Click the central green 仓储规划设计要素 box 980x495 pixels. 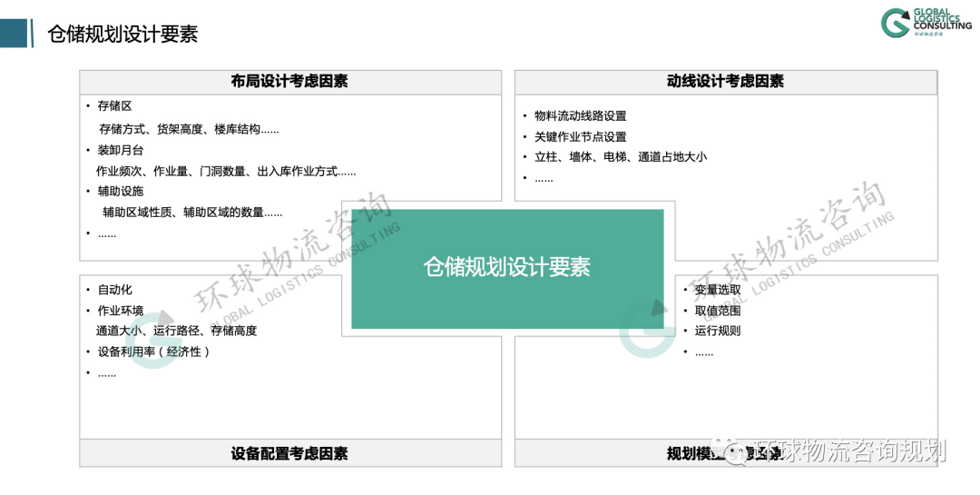point(507,269)
